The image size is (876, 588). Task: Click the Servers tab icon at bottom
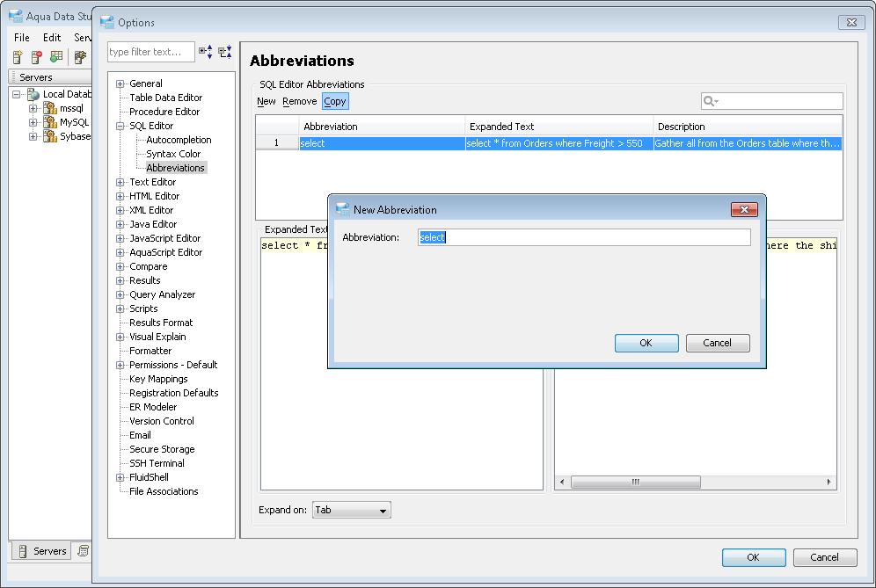[23, 551]
